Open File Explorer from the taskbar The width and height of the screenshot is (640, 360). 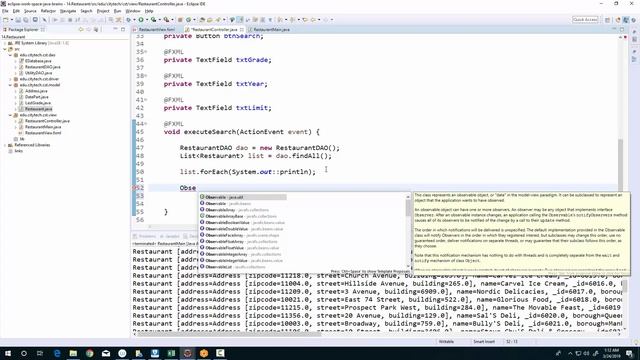(x=73, y=353)
